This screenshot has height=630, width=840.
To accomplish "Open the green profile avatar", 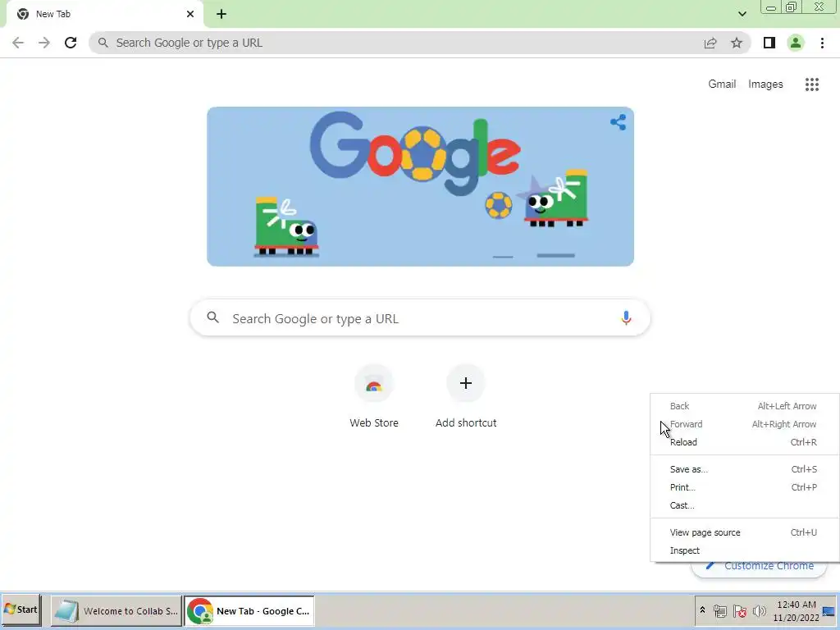I will point(796,43).
